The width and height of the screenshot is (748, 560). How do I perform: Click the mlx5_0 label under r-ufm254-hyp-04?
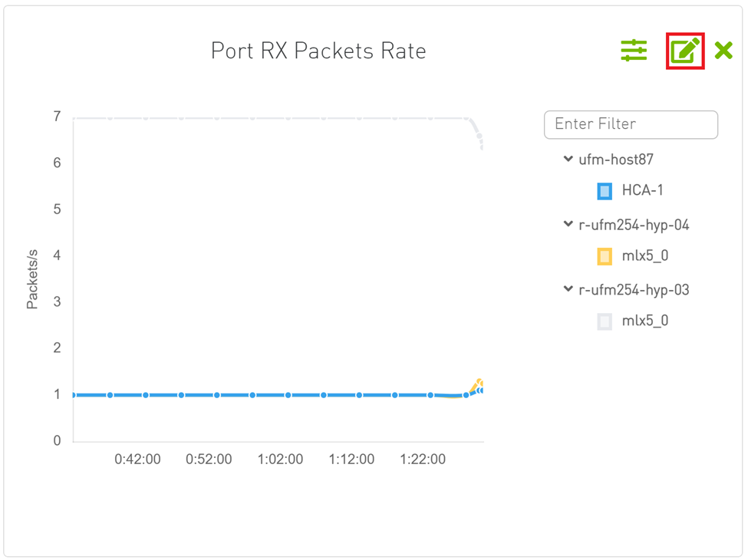[x=644, y=256]
